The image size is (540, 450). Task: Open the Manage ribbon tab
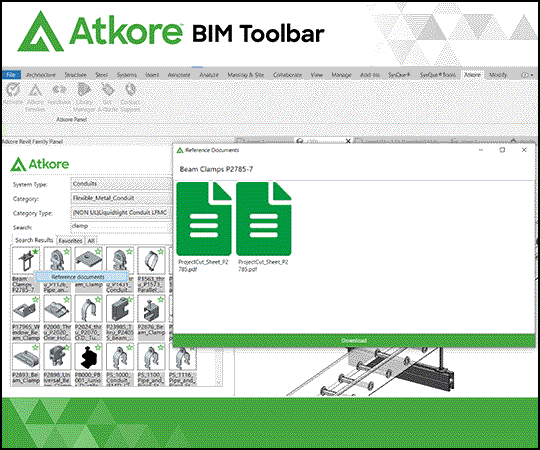(x=341, y=75)
